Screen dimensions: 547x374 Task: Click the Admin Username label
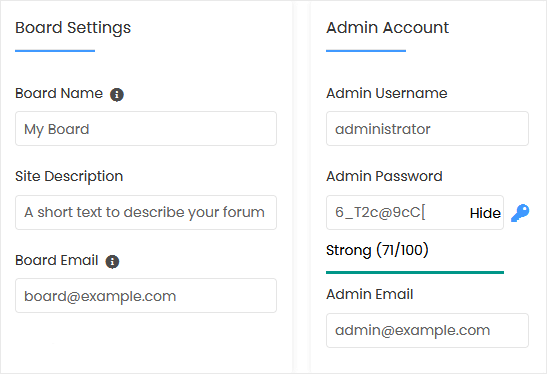[387, 93]
